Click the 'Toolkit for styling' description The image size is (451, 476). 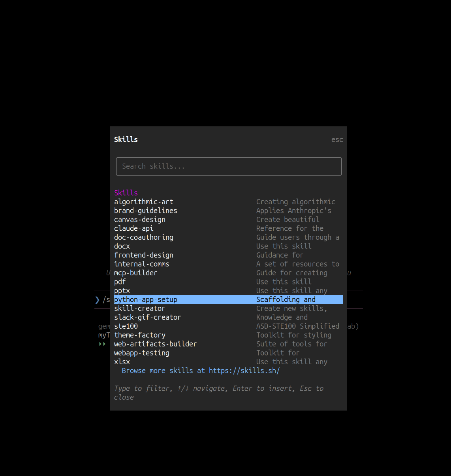(x=294, y=335)
